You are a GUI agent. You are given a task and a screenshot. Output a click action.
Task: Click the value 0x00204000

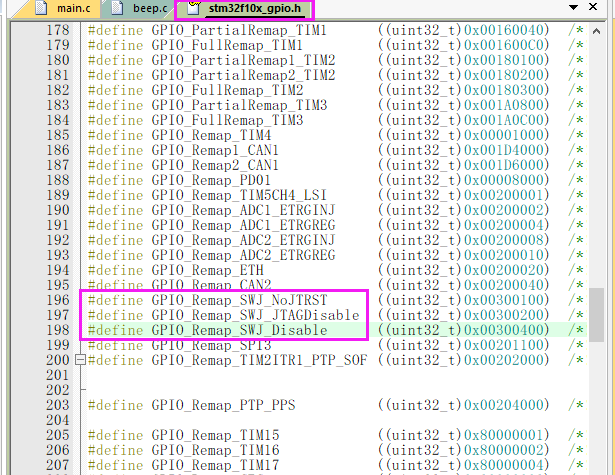504,405
